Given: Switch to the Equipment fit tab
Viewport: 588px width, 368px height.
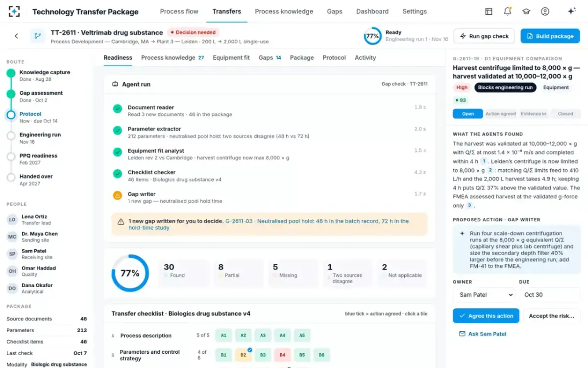Looking at the screenshot, I should tap(231, 57).
